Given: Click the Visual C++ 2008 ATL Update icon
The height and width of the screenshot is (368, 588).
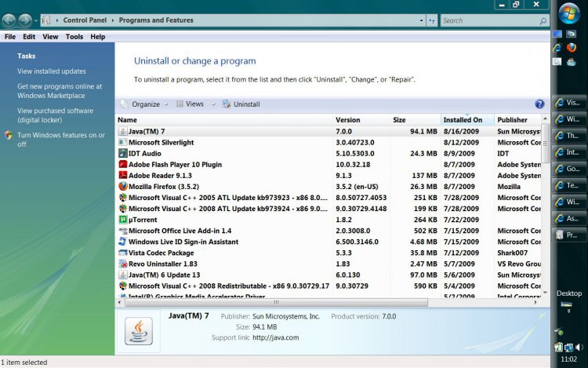Looking at the screenshot, I should pyautogui.click(x=122, y=209).
